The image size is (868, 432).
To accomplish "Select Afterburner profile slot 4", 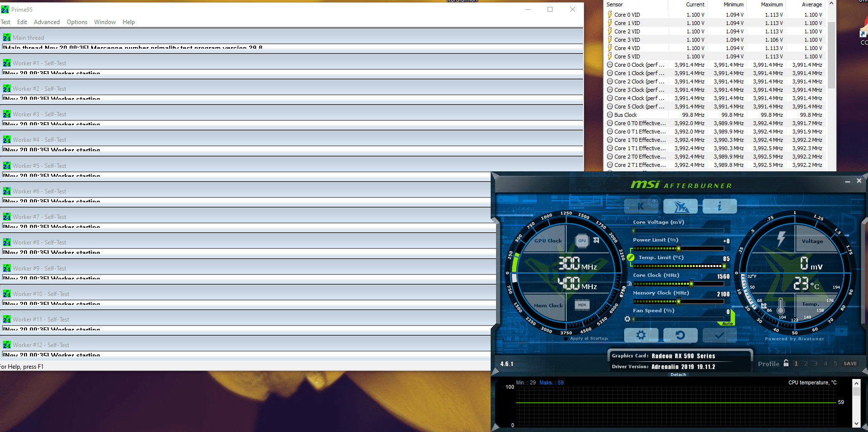I will point(825,364).
